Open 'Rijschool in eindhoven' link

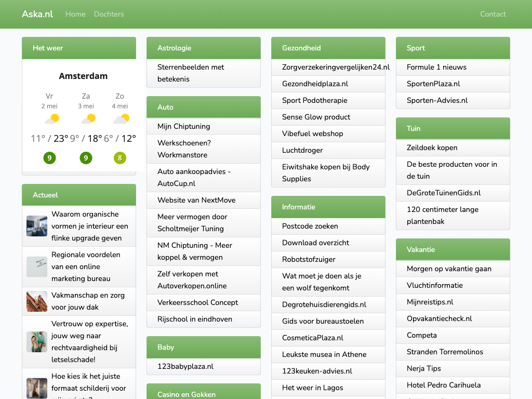[195, 320]
